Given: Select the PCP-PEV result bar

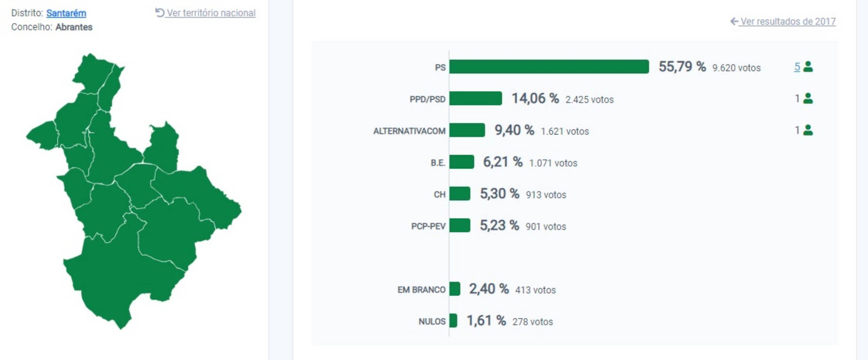Looking at the screenshot, I should point(460,225).
